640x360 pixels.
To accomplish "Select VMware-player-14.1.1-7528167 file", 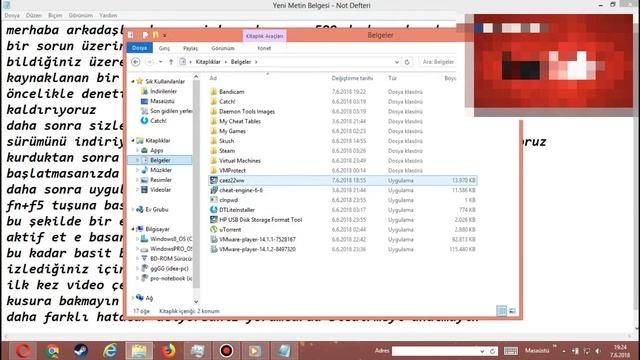I will click(257, 239).
